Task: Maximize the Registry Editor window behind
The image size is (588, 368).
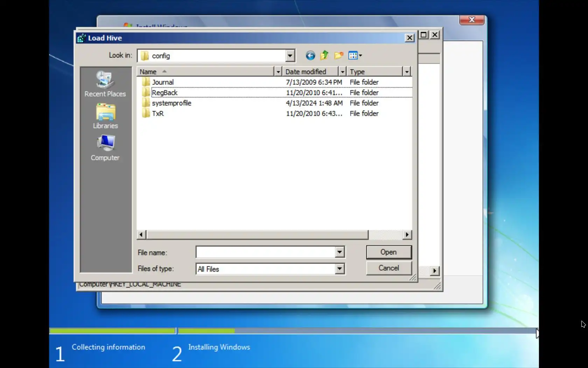Action: (x=423, y=35)
